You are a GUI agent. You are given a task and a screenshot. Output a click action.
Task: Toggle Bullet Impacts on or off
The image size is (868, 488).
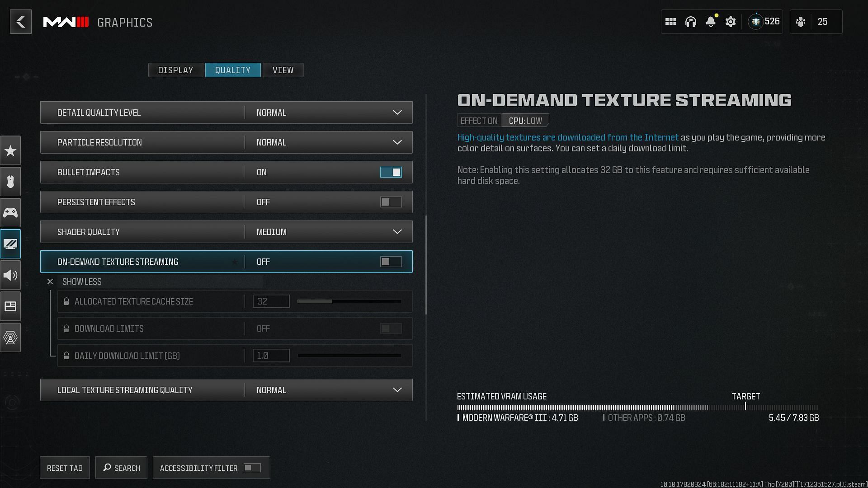(x=391, y=172)
